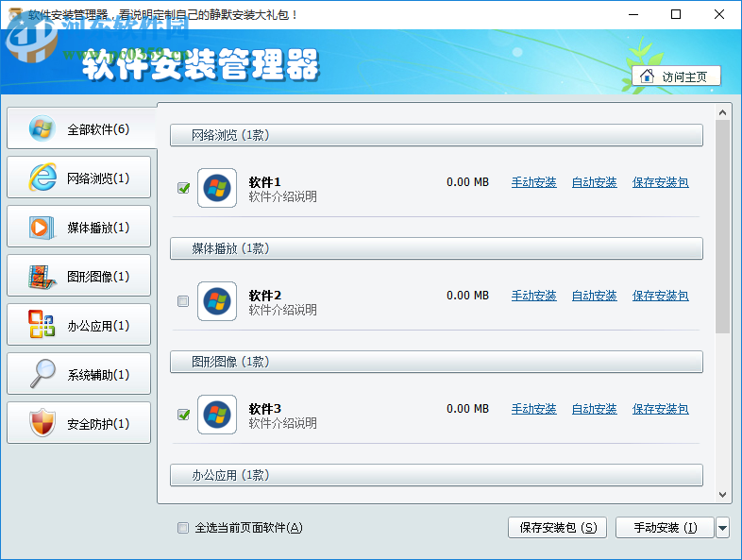Click the vertical scrollbar thumb
742x560 pixels.
click(x=722, y=227)
